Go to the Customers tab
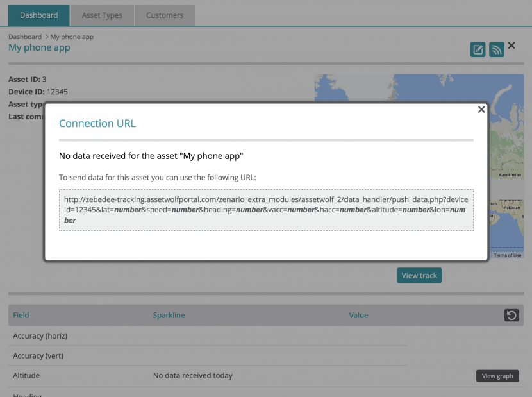Image resolution: width=532 pixels, height=397 pixels. 165,15
